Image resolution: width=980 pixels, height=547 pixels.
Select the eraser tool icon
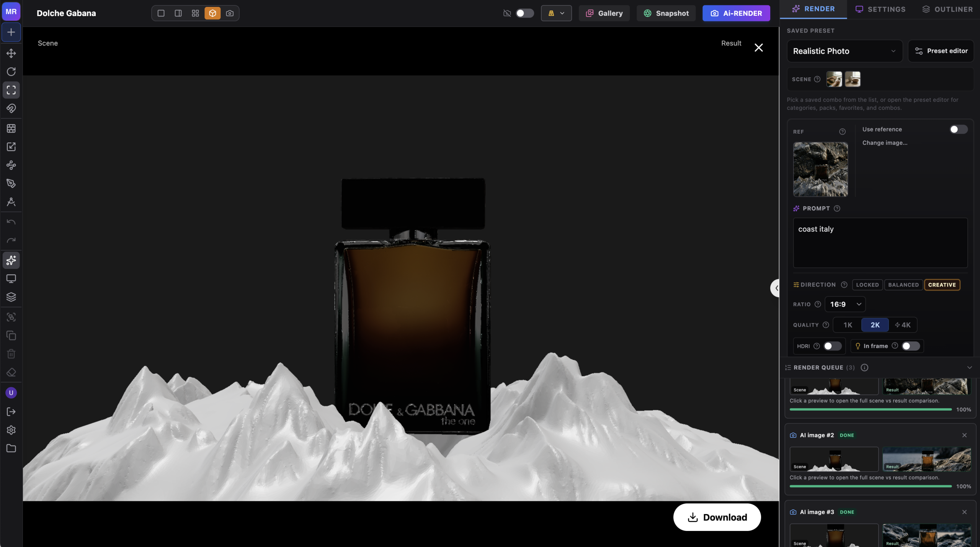tap(11, 372)
